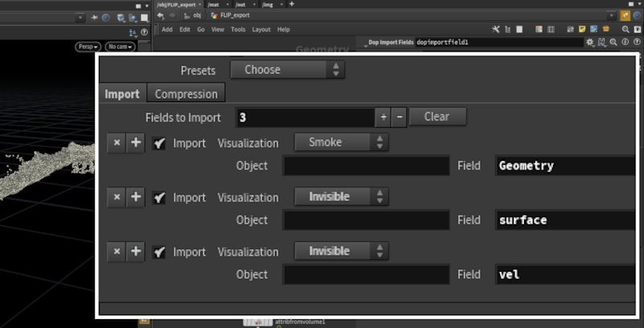Insert a field before the surface entry

point(136,197)
